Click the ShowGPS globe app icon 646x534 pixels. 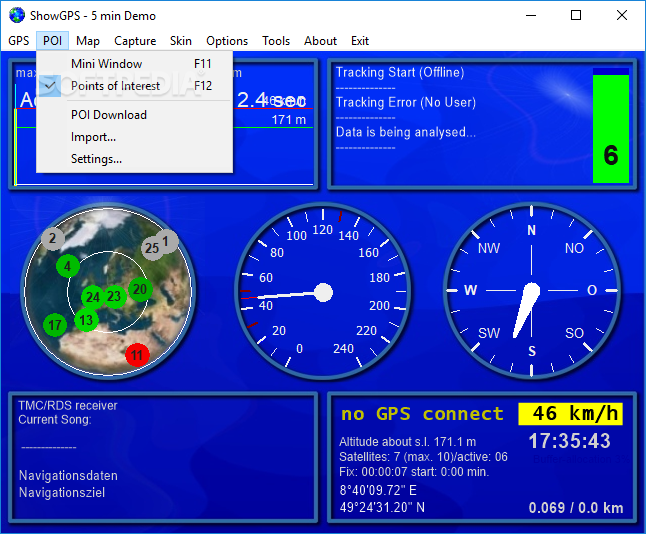coord(17,15)
